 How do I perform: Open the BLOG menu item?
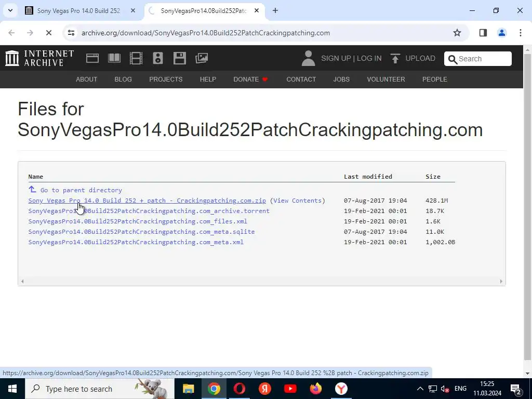coord(123,79)
